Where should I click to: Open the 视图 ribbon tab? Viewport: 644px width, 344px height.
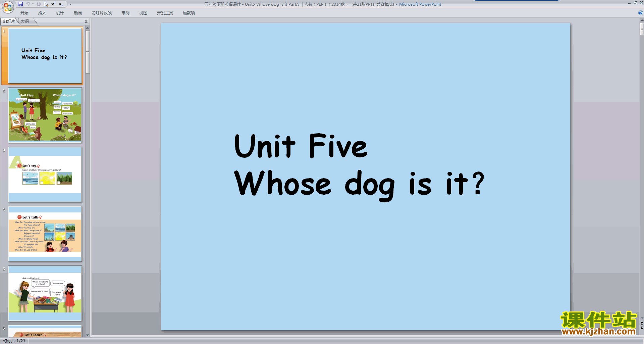click(x=143, y=13)
